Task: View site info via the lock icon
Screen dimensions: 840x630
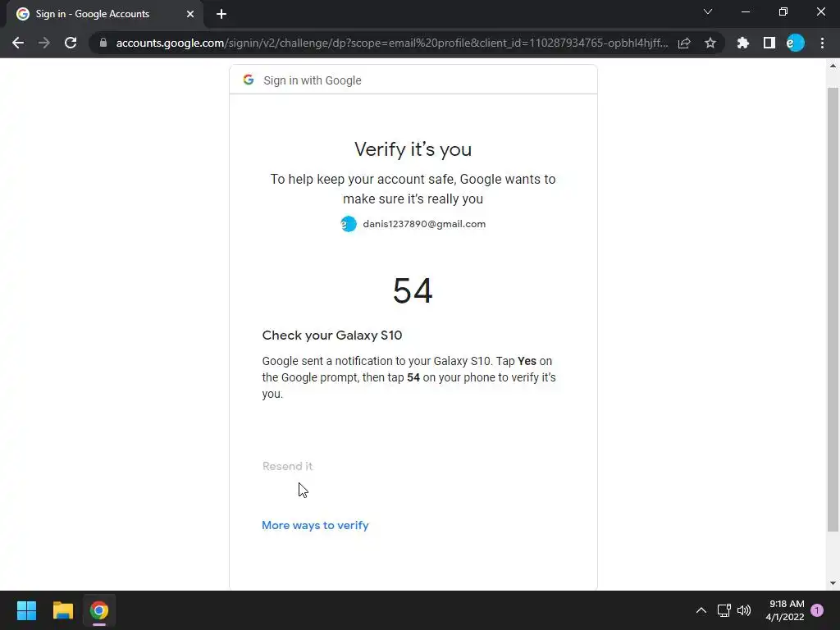Action: point(103,43)
